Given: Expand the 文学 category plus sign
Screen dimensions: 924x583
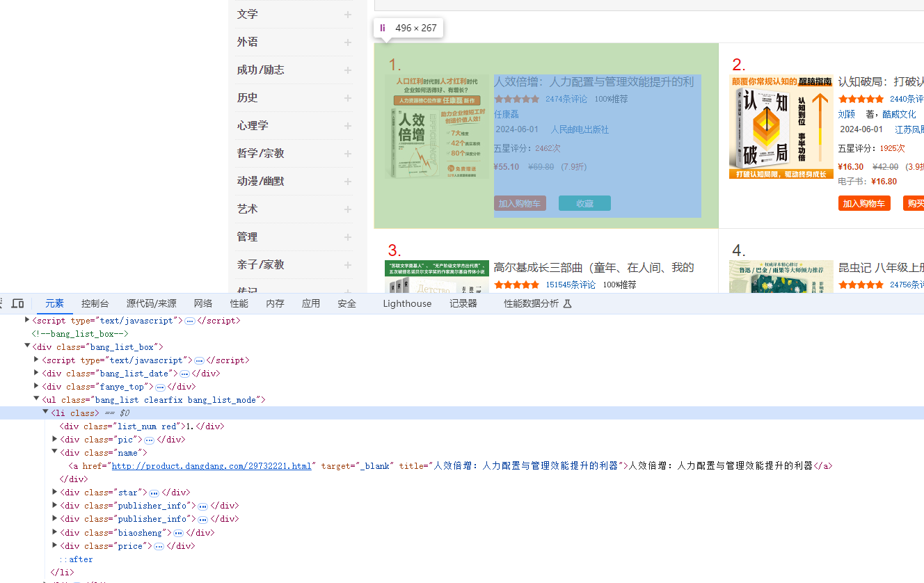Looking at the screenshot, I should tap(348, 14).
